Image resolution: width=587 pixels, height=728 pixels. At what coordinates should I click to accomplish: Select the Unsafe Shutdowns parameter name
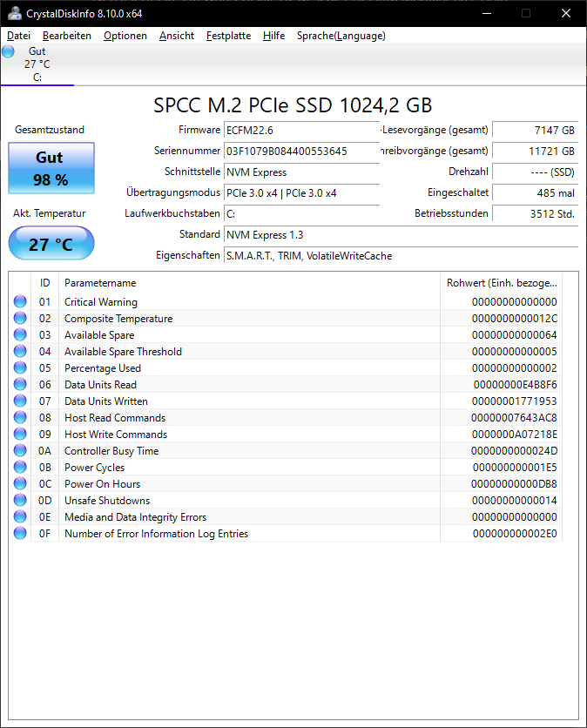point(107,501)
